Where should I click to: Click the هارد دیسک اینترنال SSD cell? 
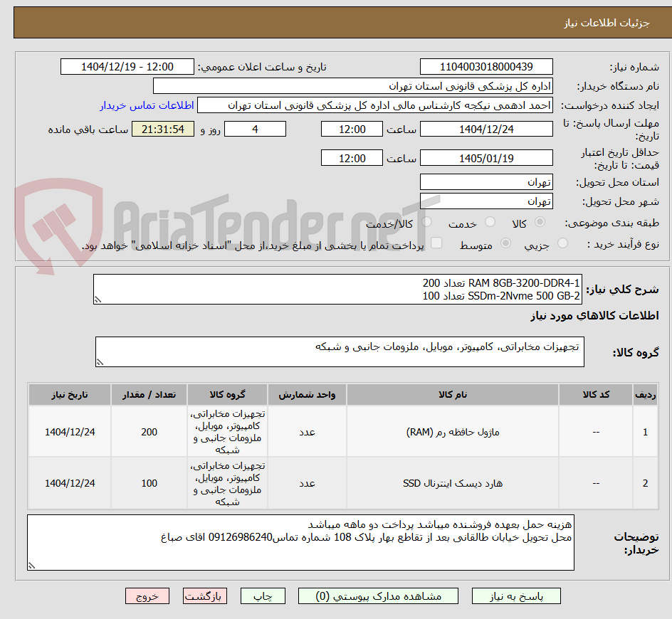click(x=453, y=483)
